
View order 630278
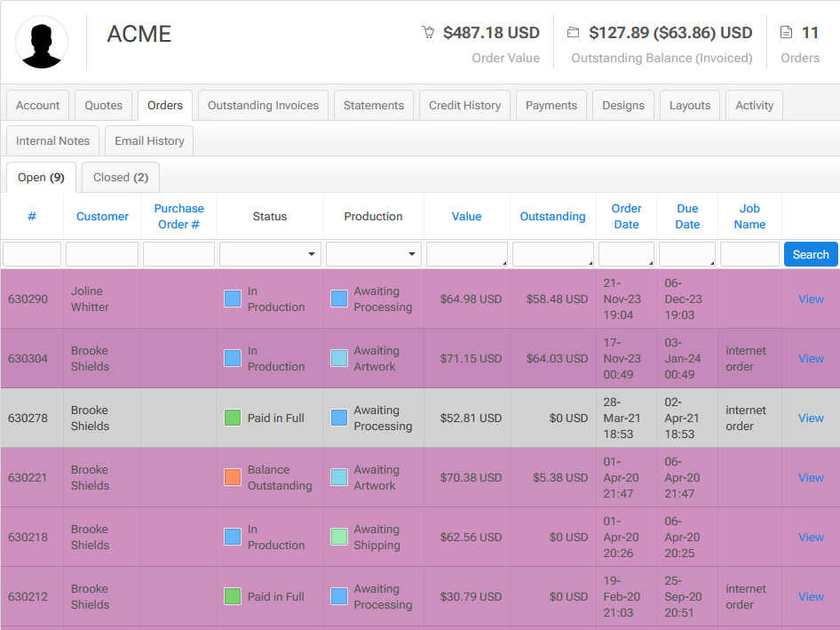[811, 419]
